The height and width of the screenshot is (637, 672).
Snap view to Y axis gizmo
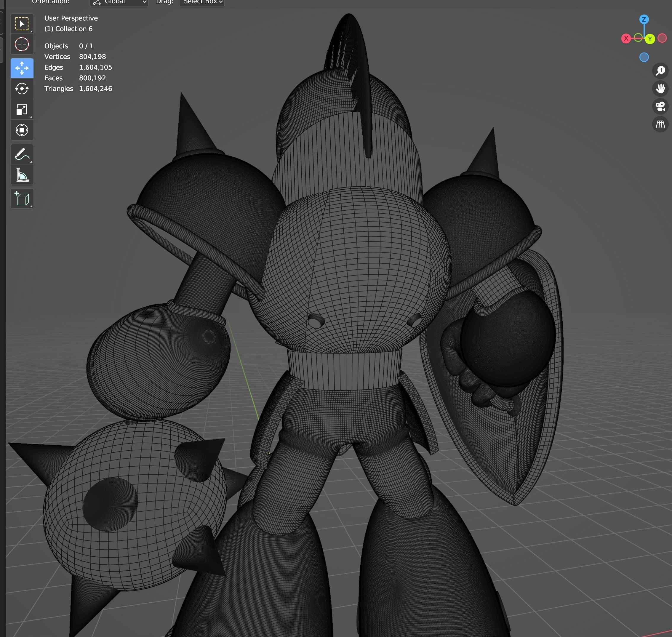tap(650, 39)
